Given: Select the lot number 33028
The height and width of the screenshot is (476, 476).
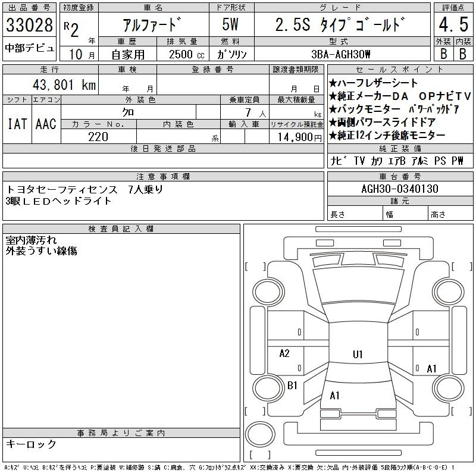Looking at the screenshot, I should coord(29,25).
